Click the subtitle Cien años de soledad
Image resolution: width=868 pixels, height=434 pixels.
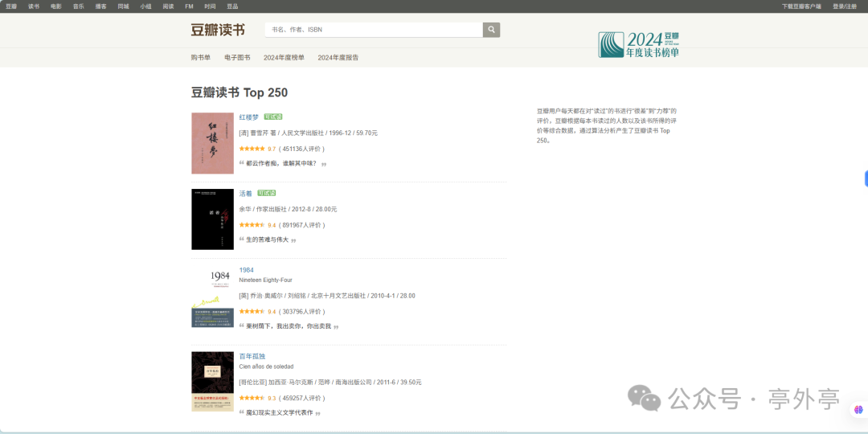pos(266,366)
